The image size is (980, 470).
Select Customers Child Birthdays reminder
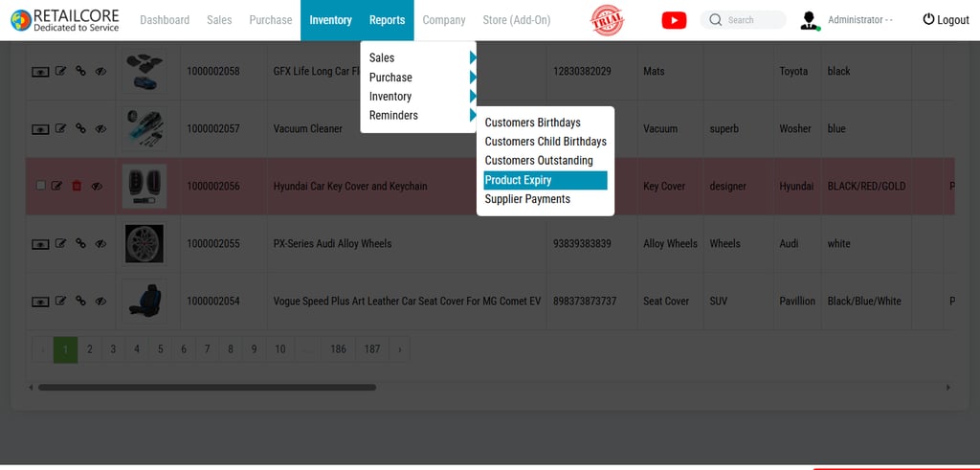(x=545, y=142)
